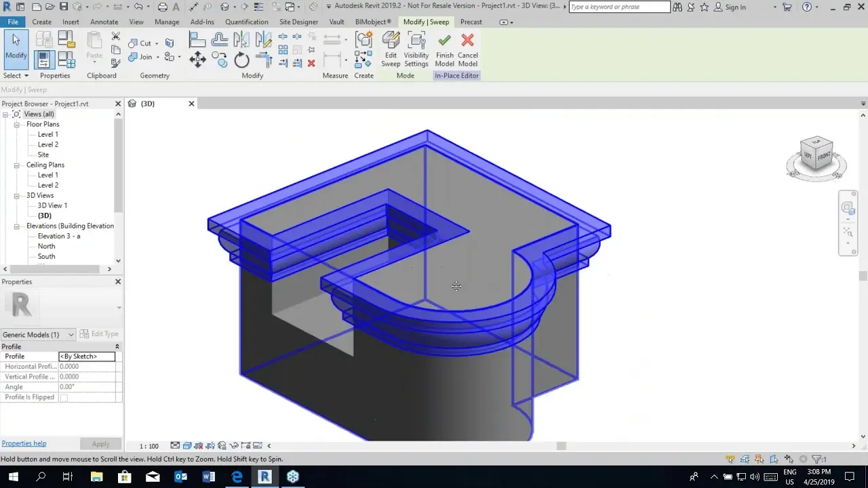
Task: Click the scissors Cut to Clipboard icon
Action: 115,37
